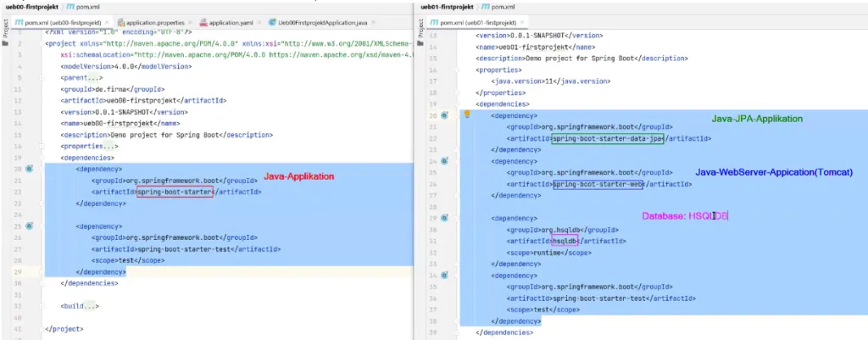Click the dependency gutter icon on line 29 of the ueb01 pom.xml

(x=444, y=218)
